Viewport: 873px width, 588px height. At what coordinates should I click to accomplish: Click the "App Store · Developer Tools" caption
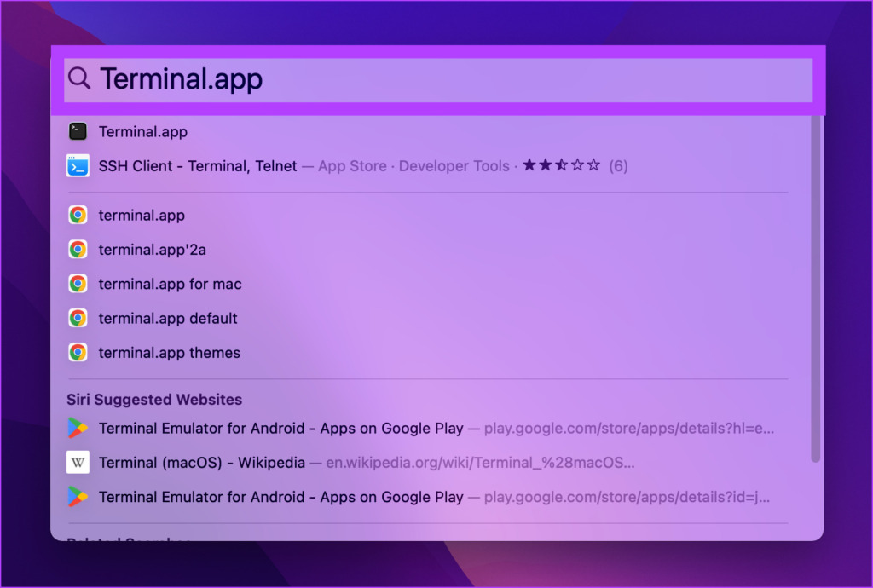[413, 166]
